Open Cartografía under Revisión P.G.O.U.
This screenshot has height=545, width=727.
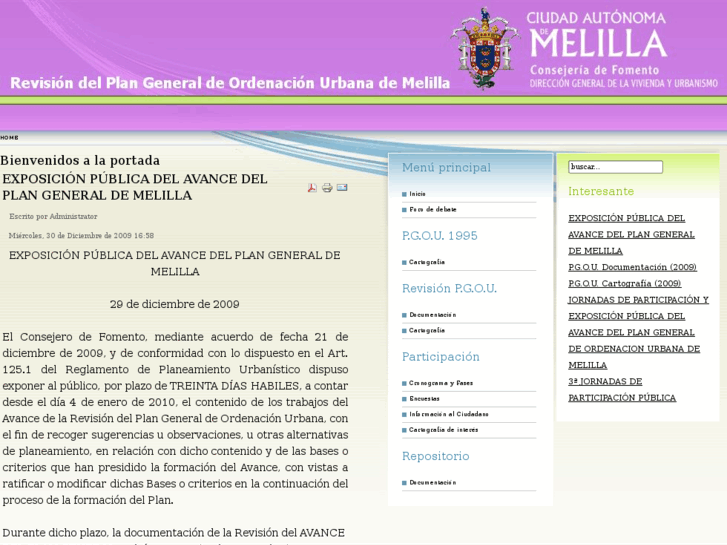point(427,331)
